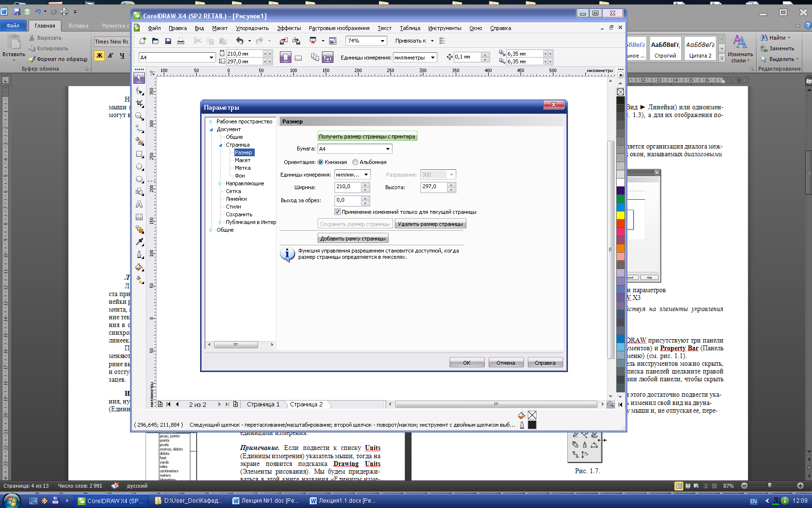Open the Инструменты menu
The height and width of the screenshot is (508, 812).
click(445, 28)
